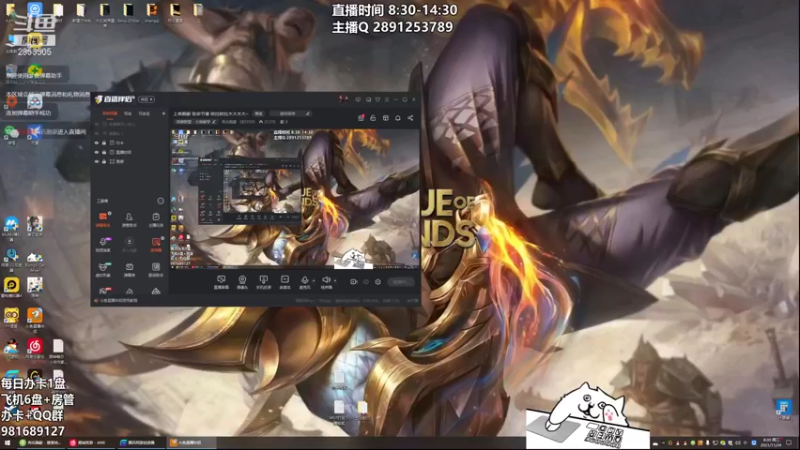
Task: Mute the microphone in the bottom toolbar
Action: (305, 282)
